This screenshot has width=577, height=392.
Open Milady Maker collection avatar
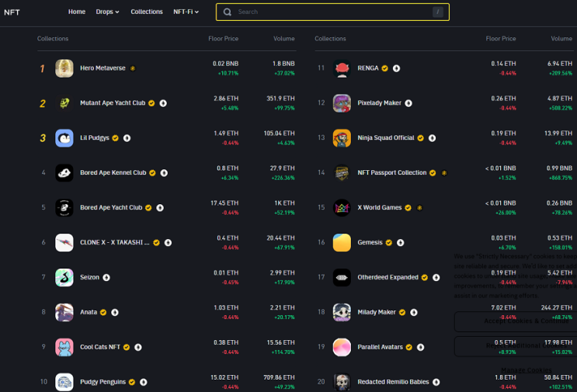click(x=342, y=313)
